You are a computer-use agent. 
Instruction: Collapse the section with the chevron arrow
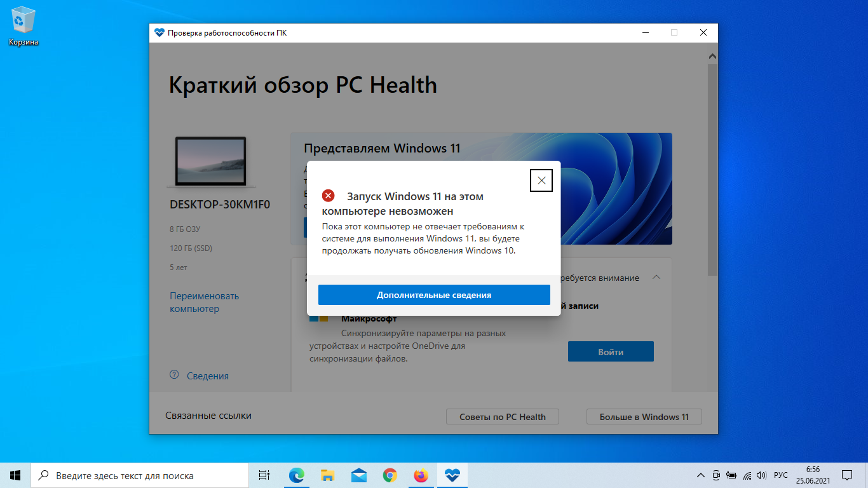click(x=657, y=278)
